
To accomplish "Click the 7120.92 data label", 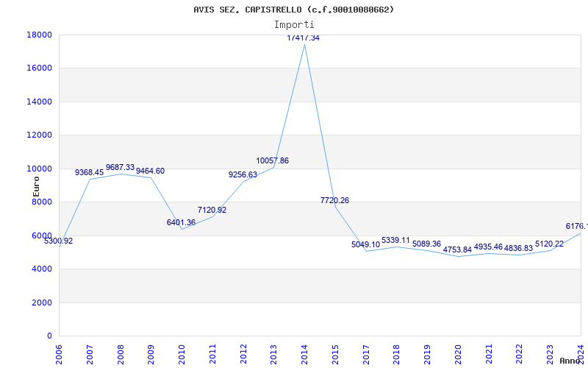I will tap(212, 210).
